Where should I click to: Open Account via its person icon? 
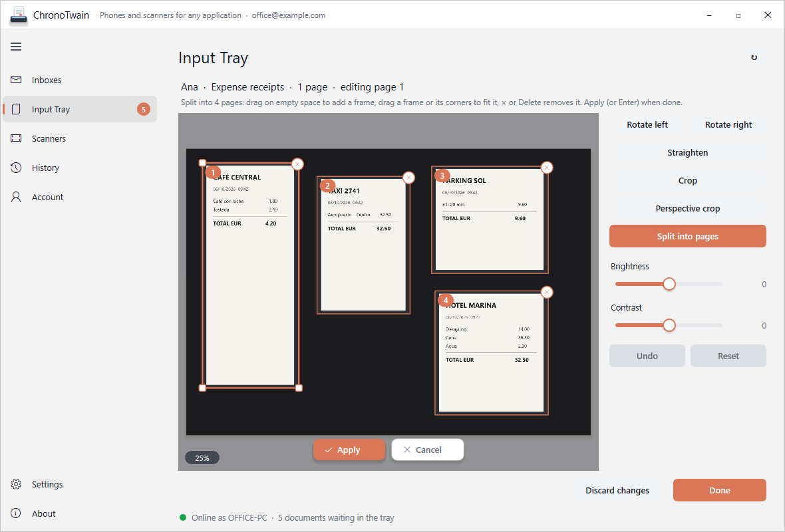pyautogui.click(x=16, y=197)
